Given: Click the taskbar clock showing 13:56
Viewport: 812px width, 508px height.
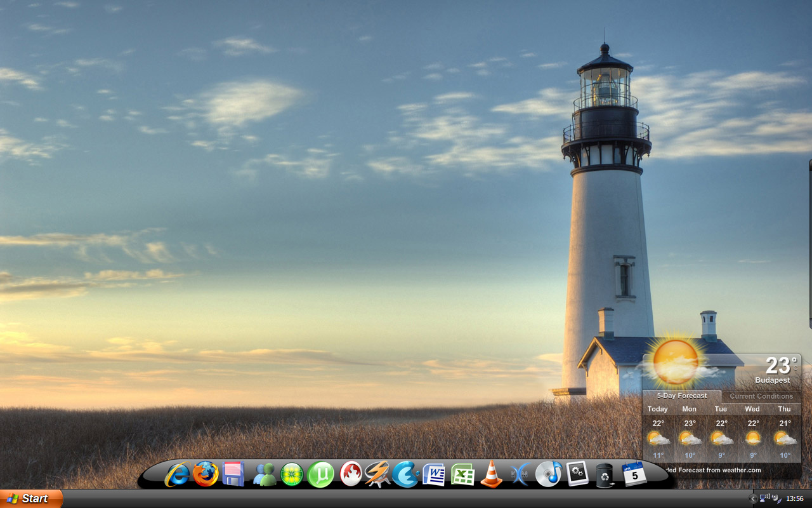Looking at the screenshot, I should coord(795,499).
